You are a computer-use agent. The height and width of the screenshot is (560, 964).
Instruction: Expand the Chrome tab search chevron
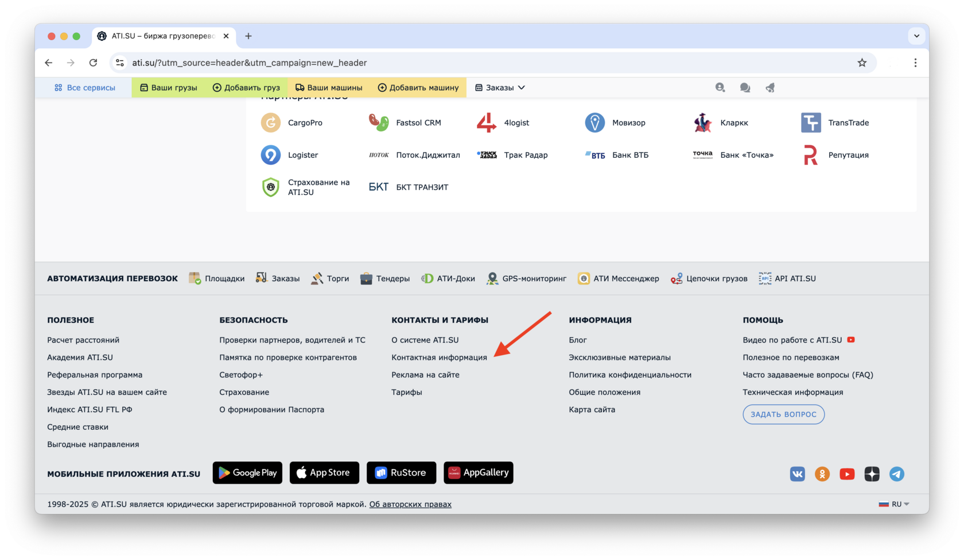point(916,36)
